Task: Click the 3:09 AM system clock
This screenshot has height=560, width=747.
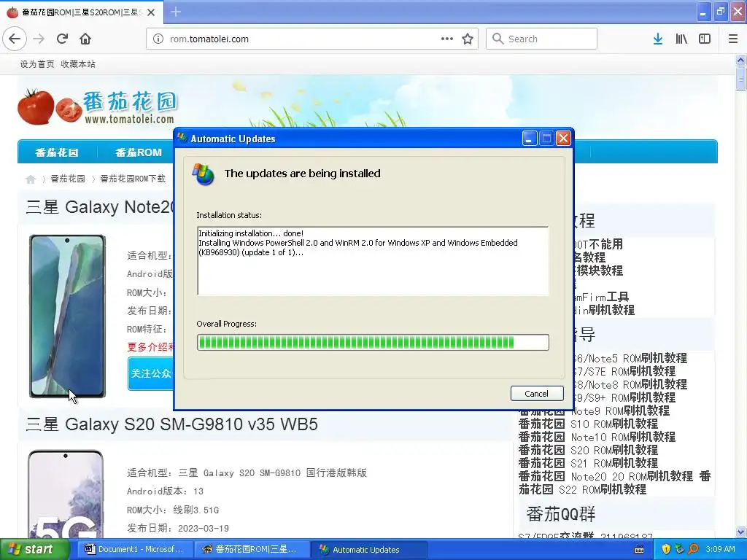Action: coord(720,550)
